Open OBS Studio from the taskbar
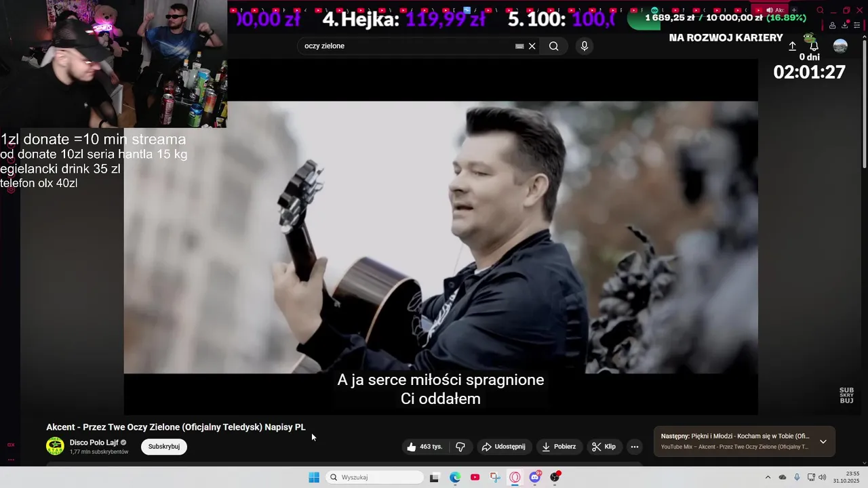The height and width of the screenshot is (488, 868). click(x=555, y=477)
